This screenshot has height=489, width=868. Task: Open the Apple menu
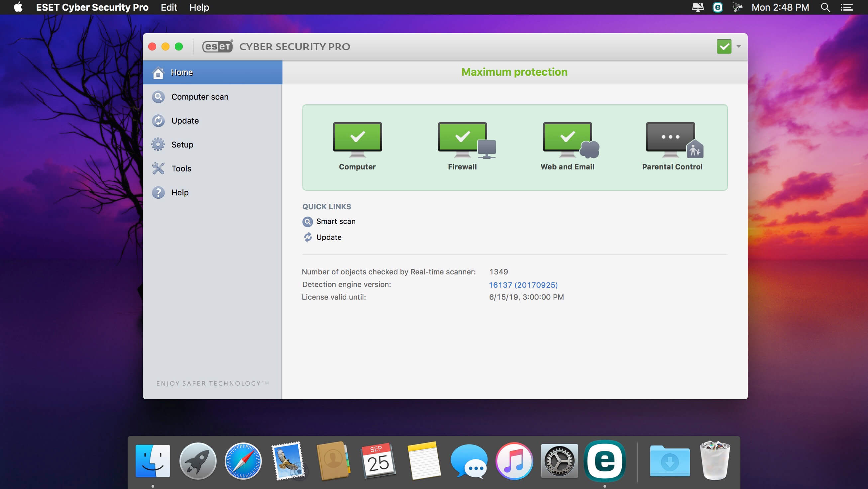click(19, 7)
